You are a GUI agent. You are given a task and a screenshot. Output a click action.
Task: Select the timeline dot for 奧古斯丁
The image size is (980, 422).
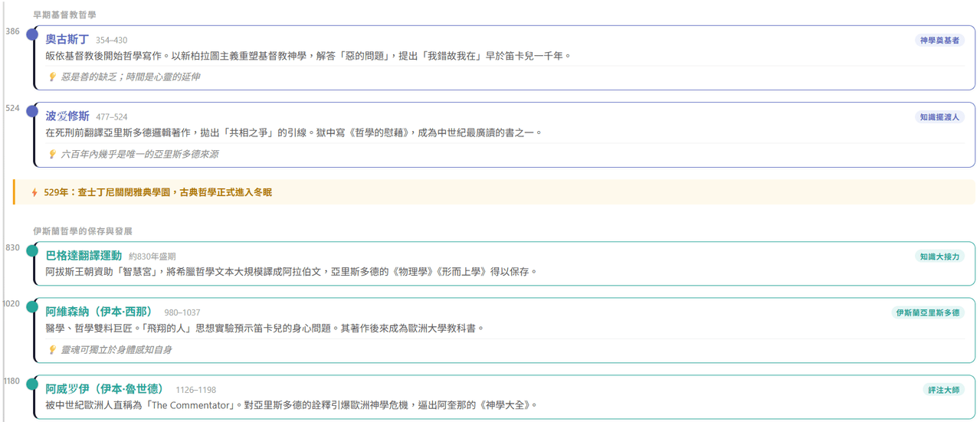click(32, 34)
